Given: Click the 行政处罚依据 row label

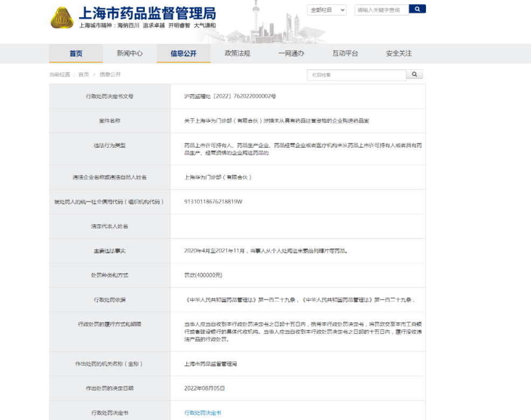Looking at the screenshot, I should (x=110, y=300).
